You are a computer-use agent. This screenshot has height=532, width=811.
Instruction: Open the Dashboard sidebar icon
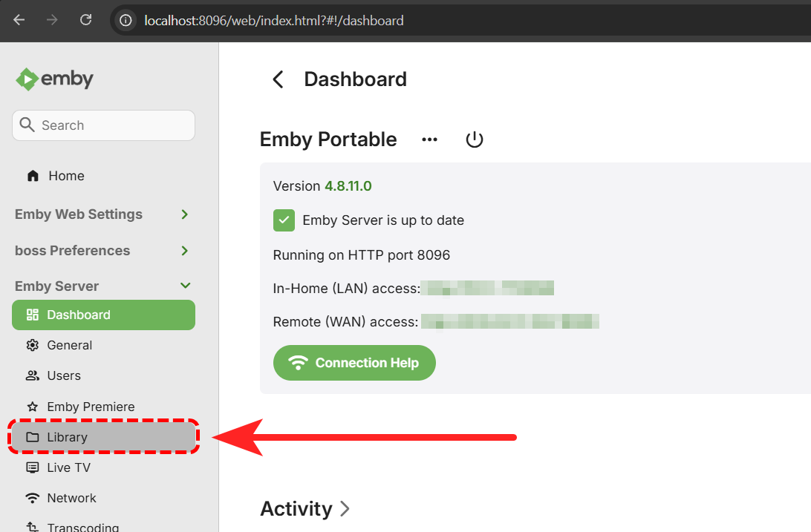coord(33,315)
